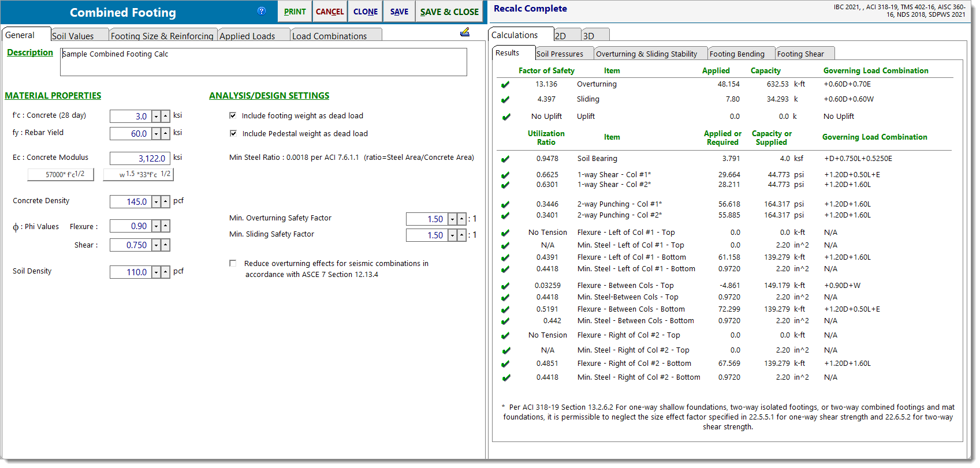
Task: Click green checkmark beside Soil Bearing row
Action: click(x=505, y=159)
